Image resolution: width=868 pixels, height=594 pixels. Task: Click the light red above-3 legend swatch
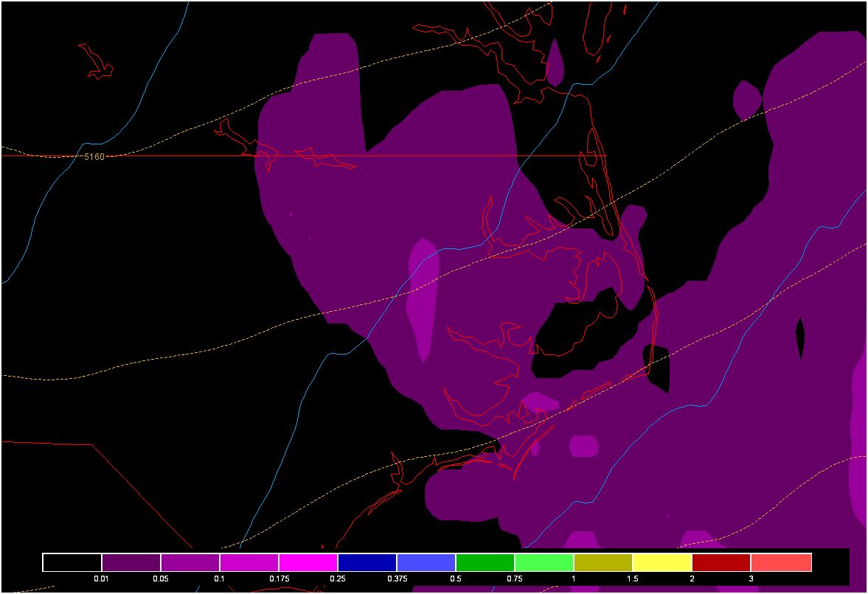[781, 562]
